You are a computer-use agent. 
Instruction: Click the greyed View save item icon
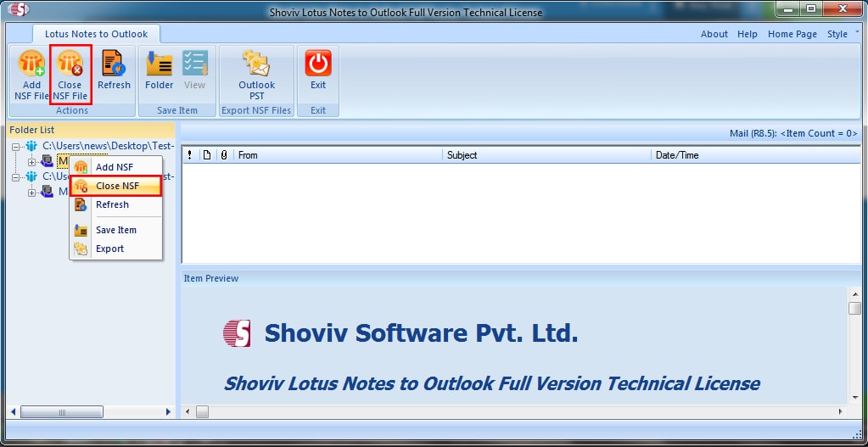tap(195, 70)
